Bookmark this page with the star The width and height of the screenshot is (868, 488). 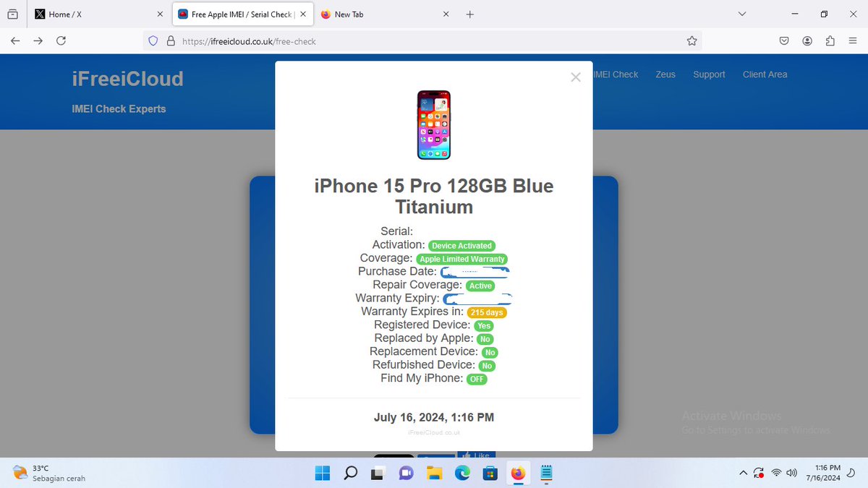[x=692, y=41]
